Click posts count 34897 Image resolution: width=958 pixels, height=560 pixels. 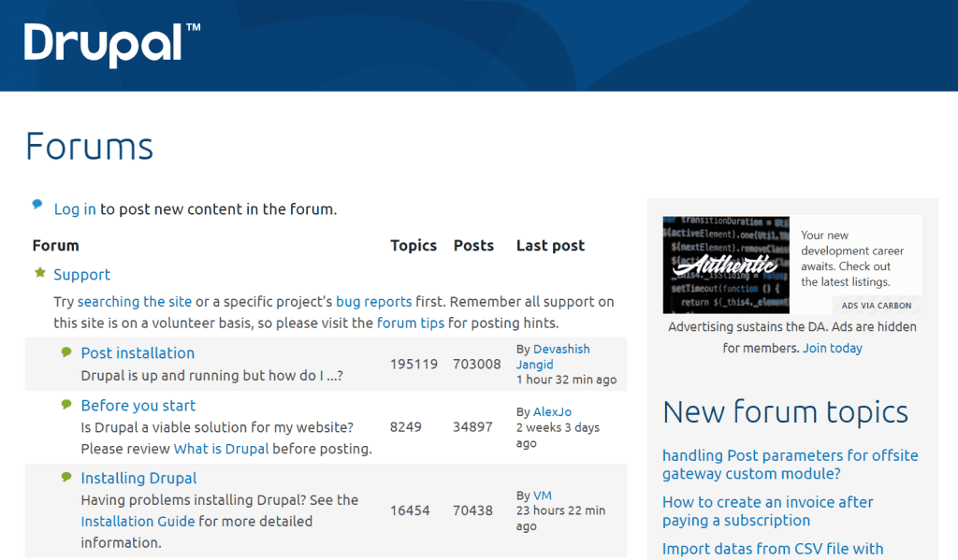click(x=472, y=427)
